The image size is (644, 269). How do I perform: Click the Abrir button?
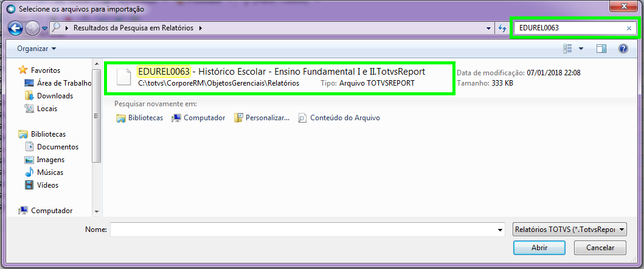[539, 248]
